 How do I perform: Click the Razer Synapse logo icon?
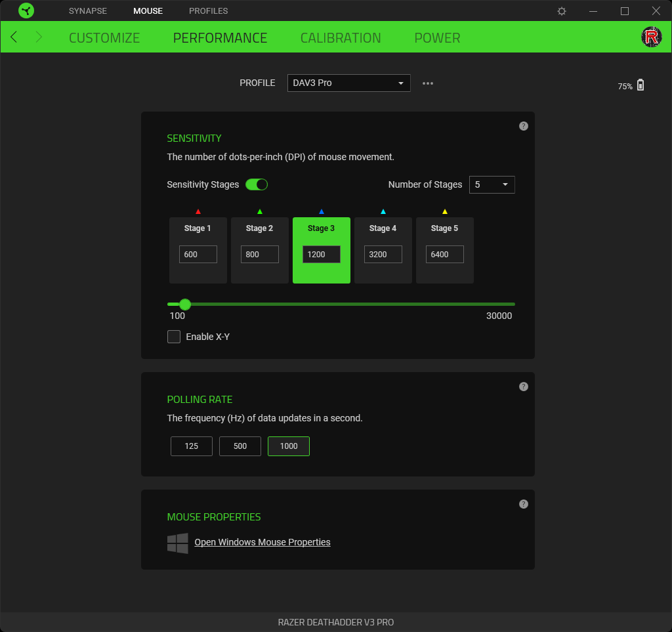coord(26,11)
